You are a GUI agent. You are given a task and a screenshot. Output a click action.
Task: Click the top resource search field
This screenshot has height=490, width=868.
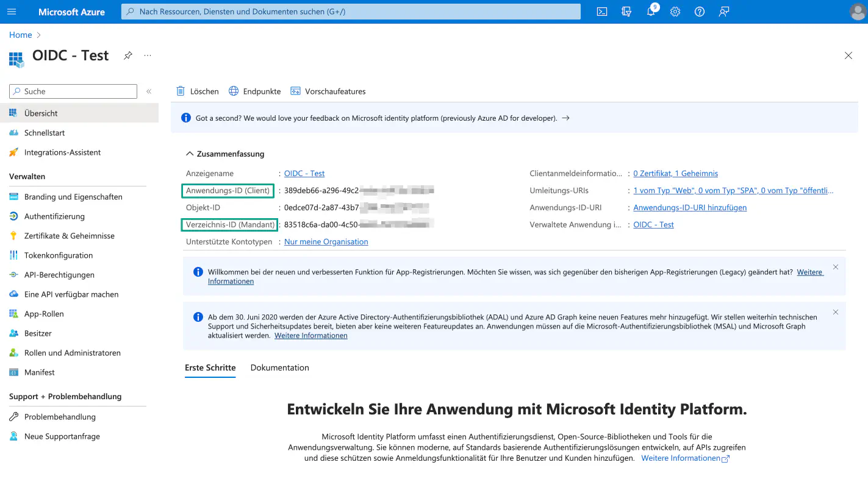[x=351, y=12]
